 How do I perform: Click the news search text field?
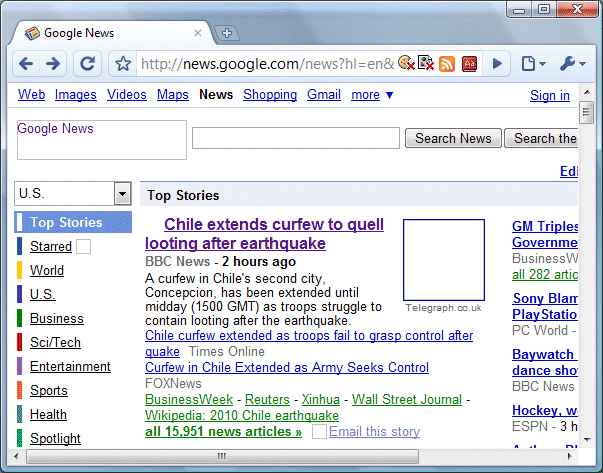point(296,138)
